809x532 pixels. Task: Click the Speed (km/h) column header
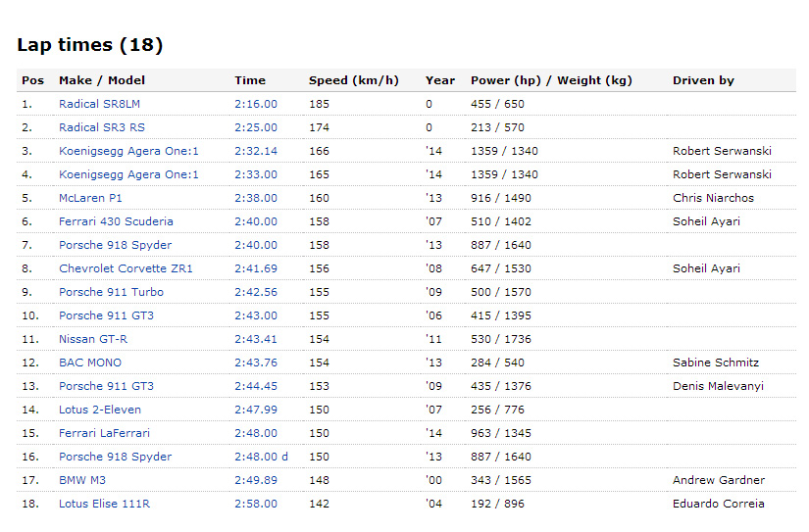(353, 80)
